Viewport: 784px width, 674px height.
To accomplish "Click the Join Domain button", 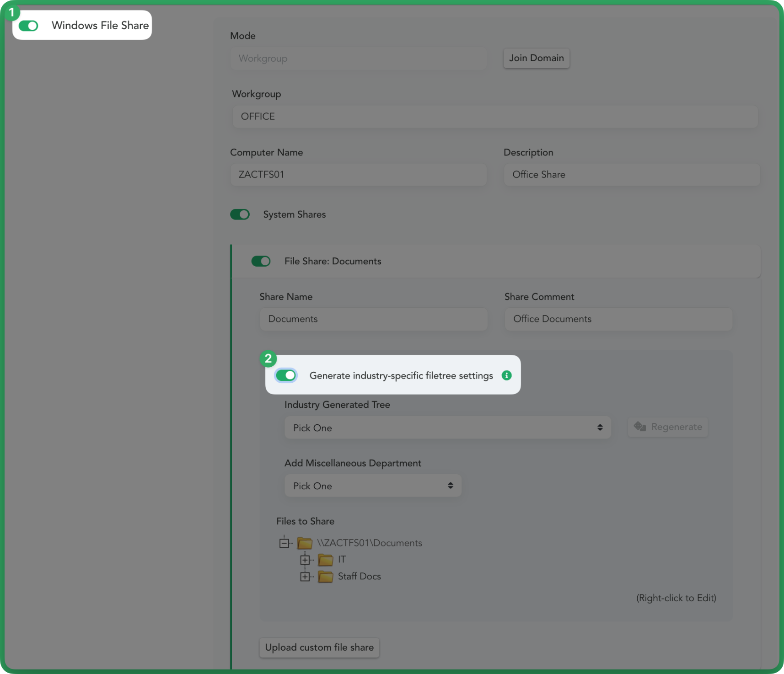I will tap(536, 58).
